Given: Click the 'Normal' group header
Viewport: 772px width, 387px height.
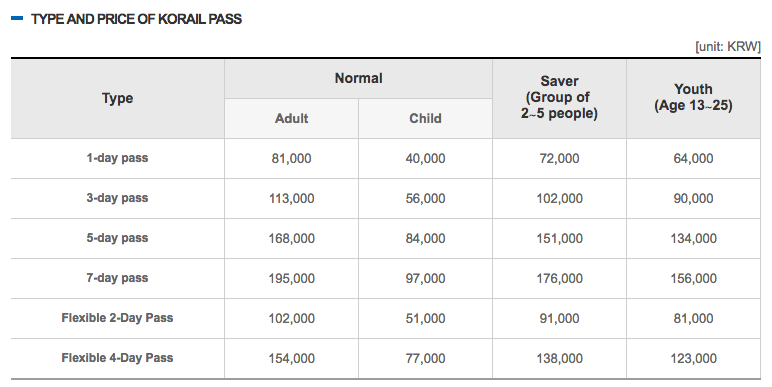Looking at the screenshot, I should coord(358,79).
